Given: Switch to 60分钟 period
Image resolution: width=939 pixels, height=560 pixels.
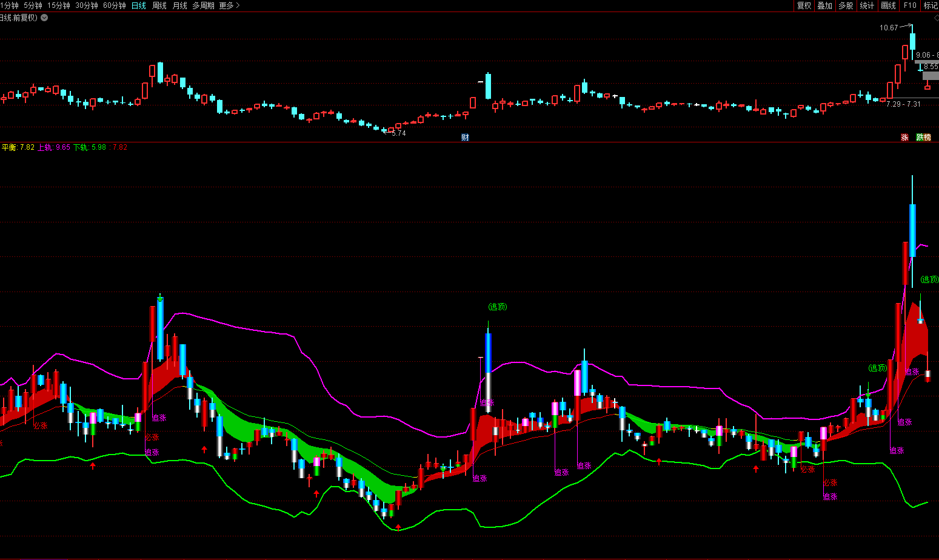Looking at the screenshot, I should coord(114,5).
